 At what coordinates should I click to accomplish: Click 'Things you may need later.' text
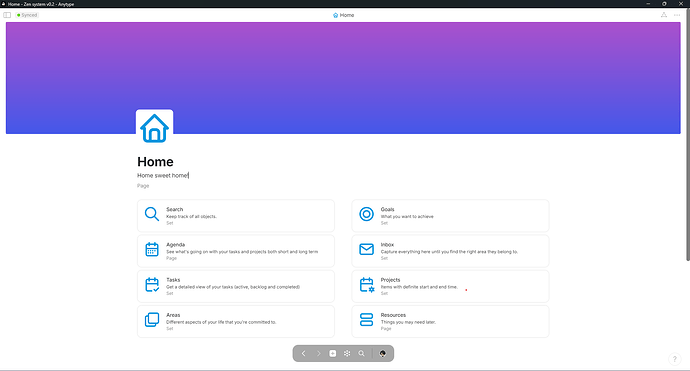(408, 322)
